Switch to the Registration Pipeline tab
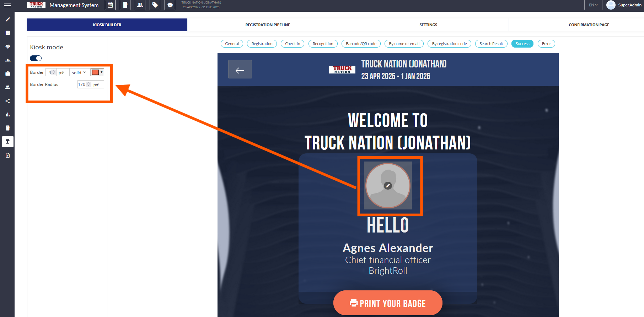The width and height of the screenshot is (644, 317). coord(268,25)
